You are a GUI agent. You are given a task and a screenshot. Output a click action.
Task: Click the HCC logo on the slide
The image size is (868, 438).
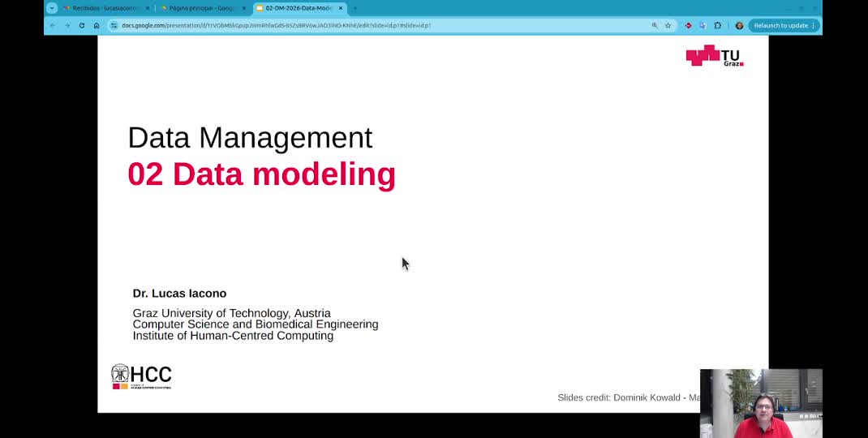(x=141, y=376)
